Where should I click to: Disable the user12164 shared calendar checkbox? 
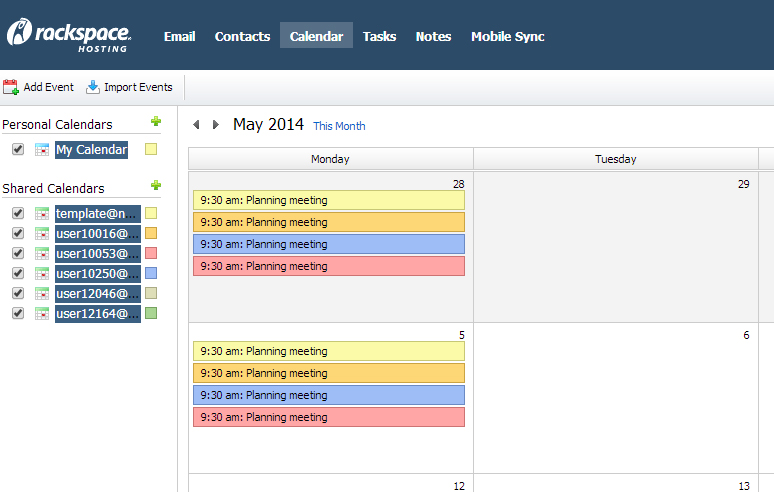(17, 313)
